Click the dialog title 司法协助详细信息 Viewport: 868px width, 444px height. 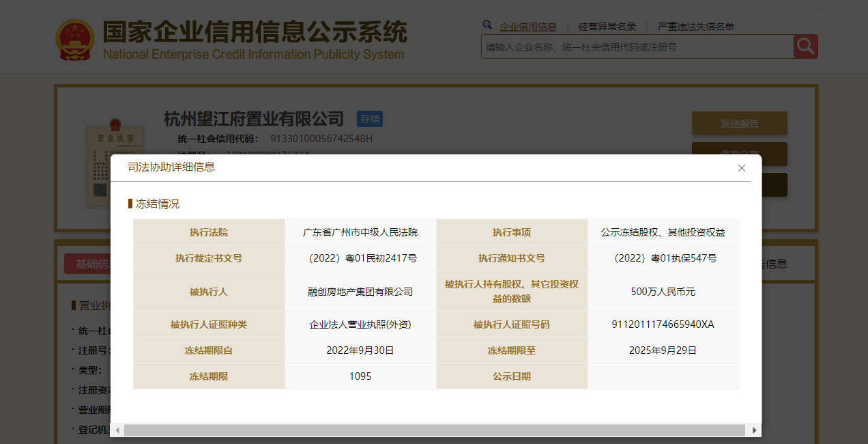point(171,167)
